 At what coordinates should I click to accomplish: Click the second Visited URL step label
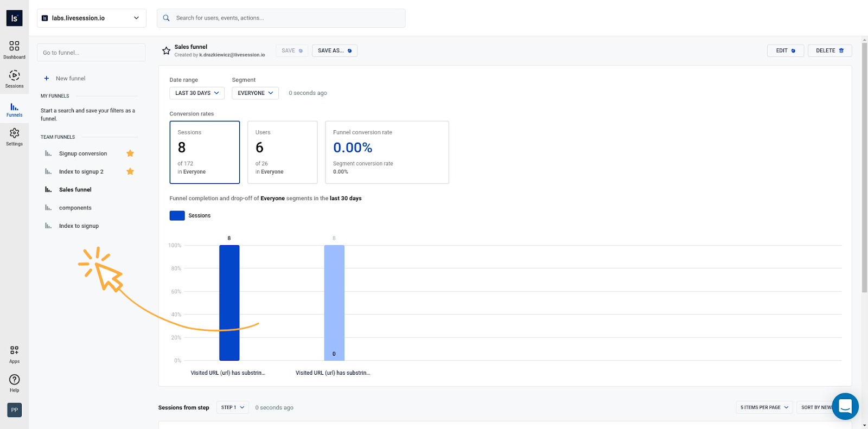333,373
